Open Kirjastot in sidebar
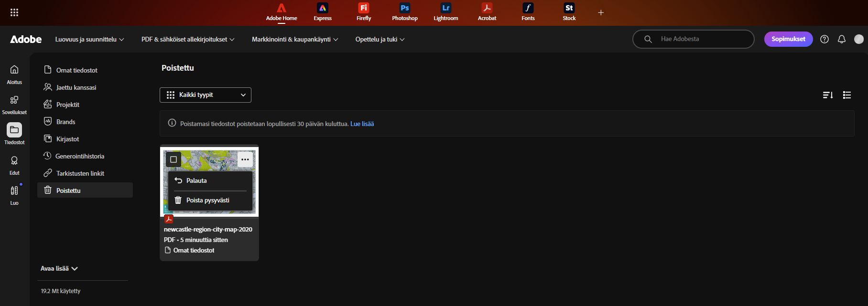Screen dimensions: 868x306 [x=85, y=139]
